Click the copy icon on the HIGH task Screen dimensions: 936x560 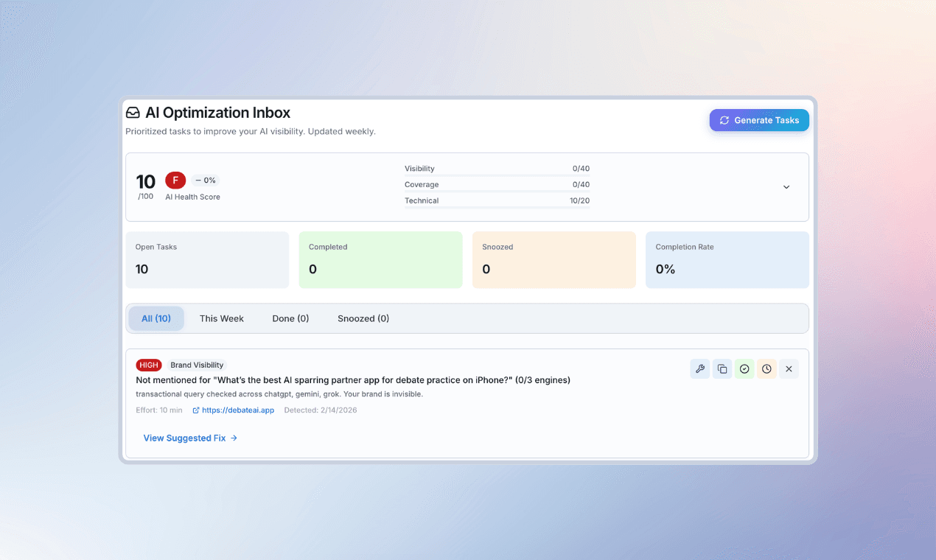coord(722,368)
